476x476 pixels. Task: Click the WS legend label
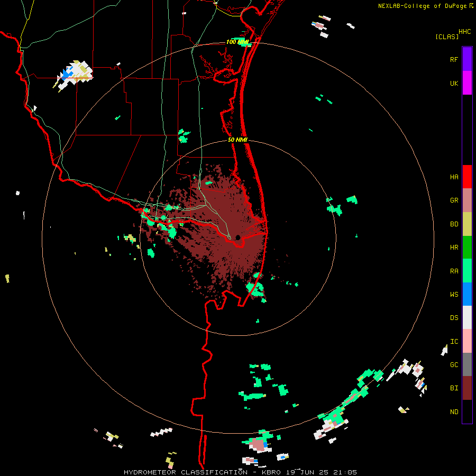tap(454, 295)
